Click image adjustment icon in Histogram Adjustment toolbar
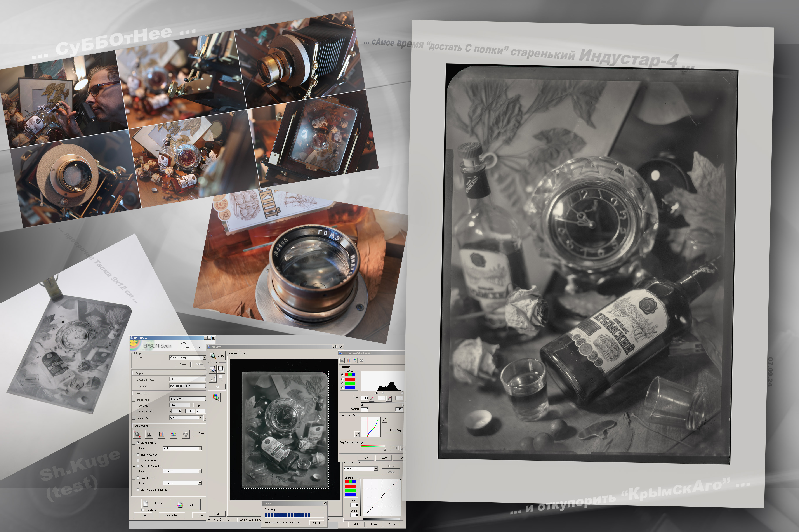799x532 pixels. coord(355,360)
